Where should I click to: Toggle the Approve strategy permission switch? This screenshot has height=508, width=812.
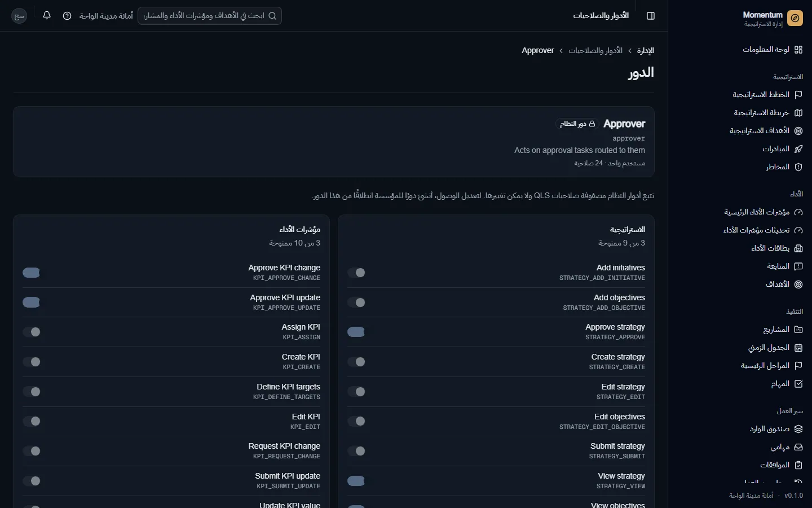pyautogui.click(x=356, y=332)
